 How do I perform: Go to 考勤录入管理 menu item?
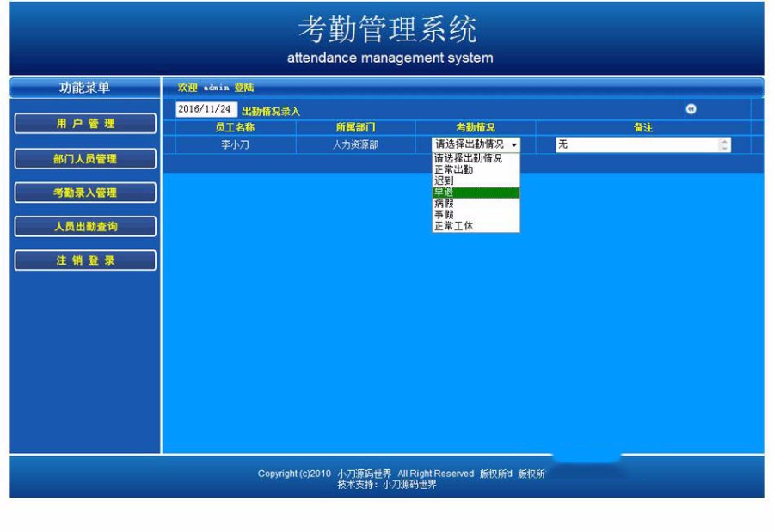click(x=85, y=193)
